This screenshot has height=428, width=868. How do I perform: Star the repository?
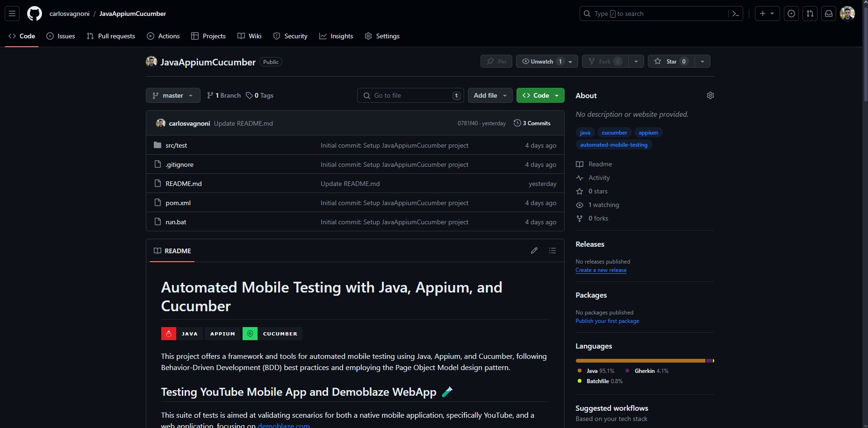pyautogui.click(x=672, y=61)
